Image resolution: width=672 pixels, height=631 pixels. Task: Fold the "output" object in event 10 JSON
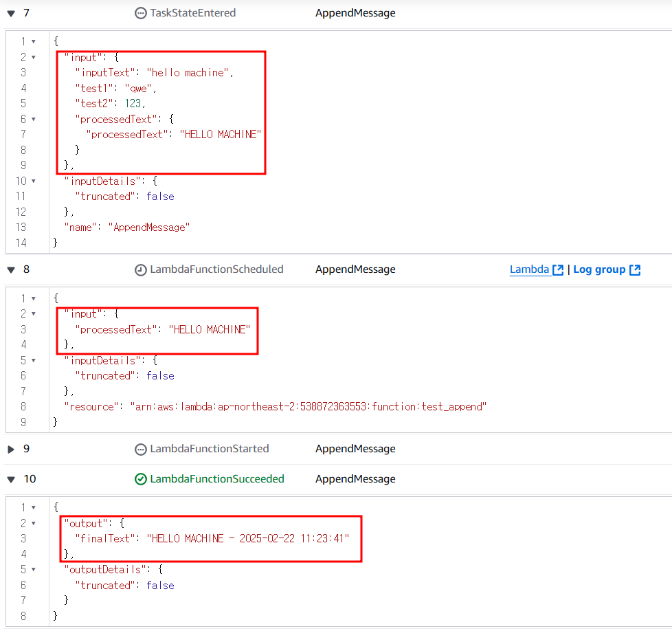tap(34, 523)
